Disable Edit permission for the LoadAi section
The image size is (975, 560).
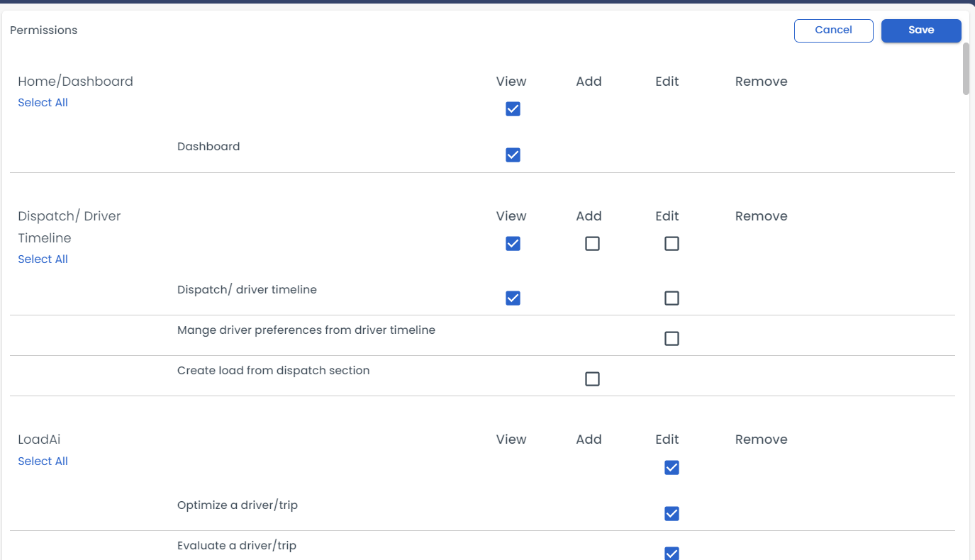click(x=672, y=468)
